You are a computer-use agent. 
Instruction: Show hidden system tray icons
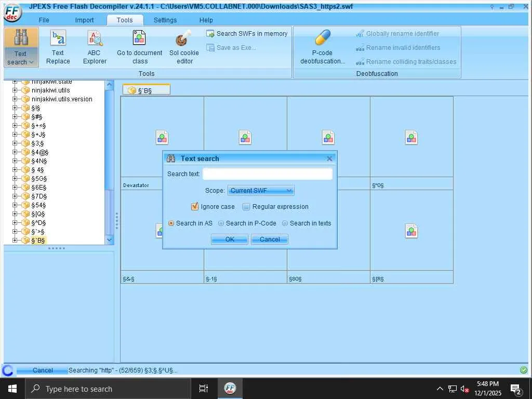point(440,389)
